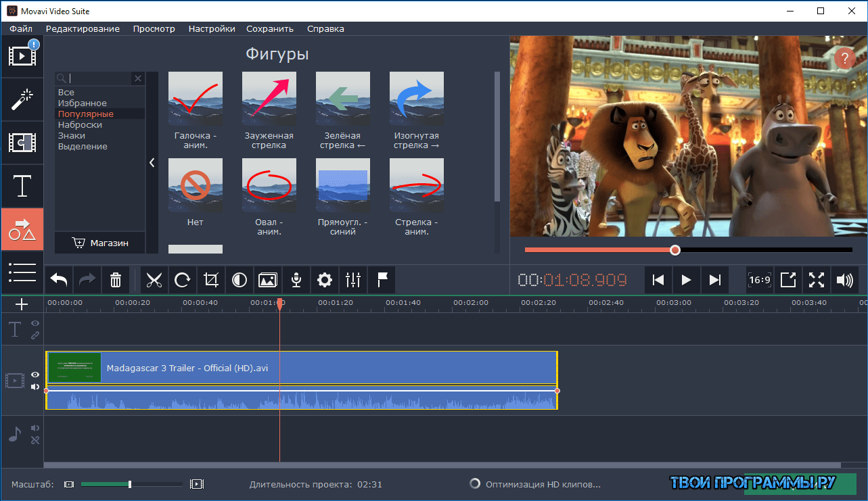Screen dimensions: 868x501
Task: Open the Titles text tab
Action: pyautogui.click(x=22, y=186)
